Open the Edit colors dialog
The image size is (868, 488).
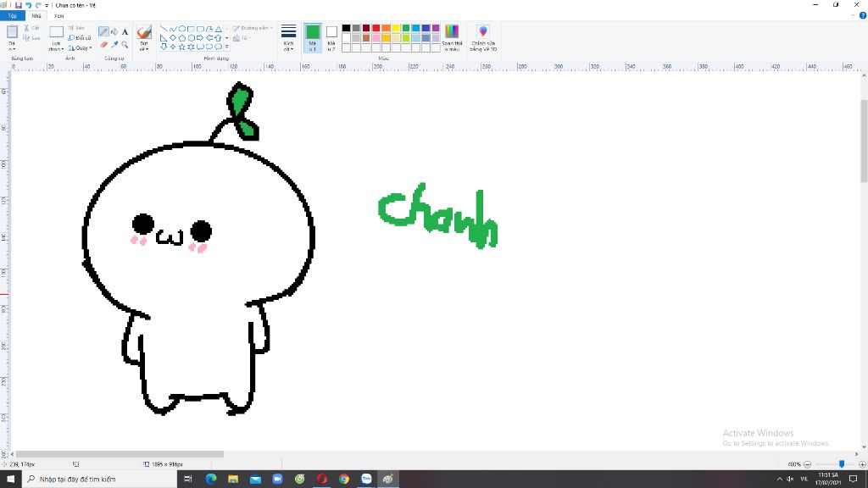pyautogui.click(x=452, y=38)
